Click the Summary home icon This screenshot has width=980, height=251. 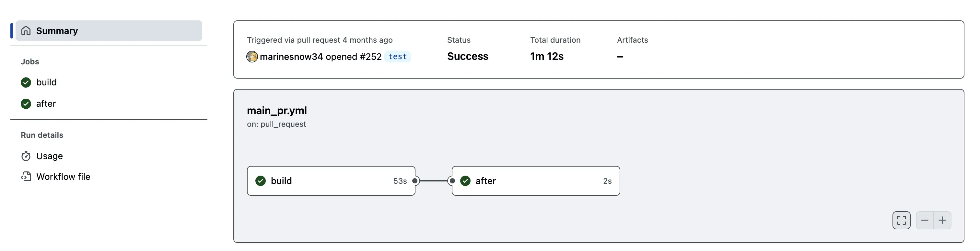[x=26, y=30]
